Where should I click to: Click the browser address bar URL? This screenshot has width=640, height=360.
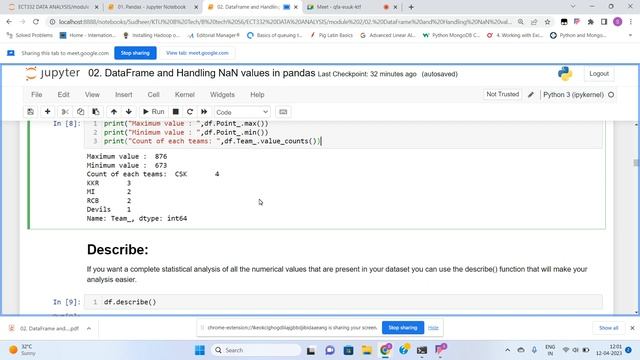coord(284,22)
